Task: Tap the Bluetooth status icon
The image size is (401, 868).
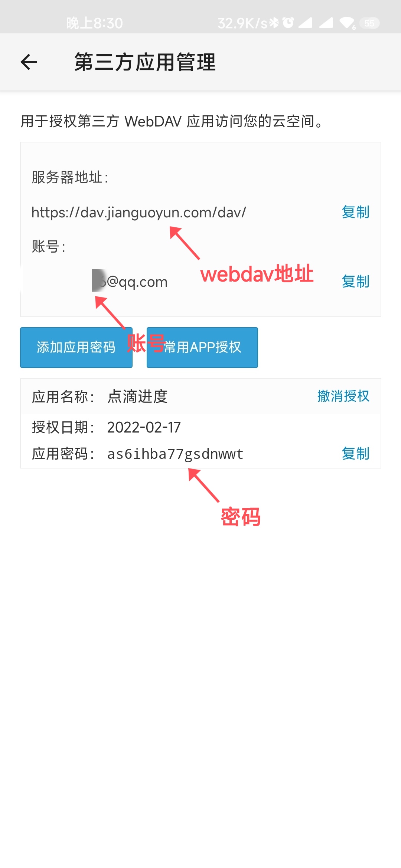Action: tap(274, 23)
